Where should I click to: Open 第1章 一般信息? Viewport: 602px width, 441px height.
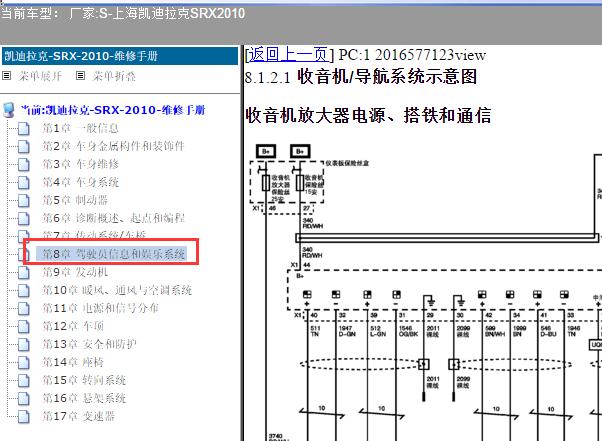80,128
